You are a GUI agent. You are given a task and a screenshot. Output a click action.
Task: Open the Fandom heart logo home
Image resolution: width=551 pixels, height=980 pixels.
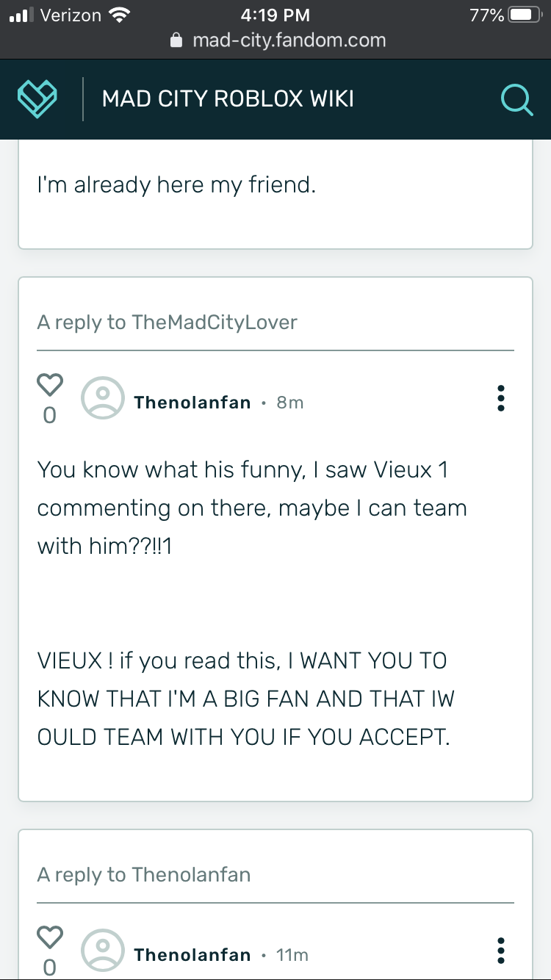(37, 98)
